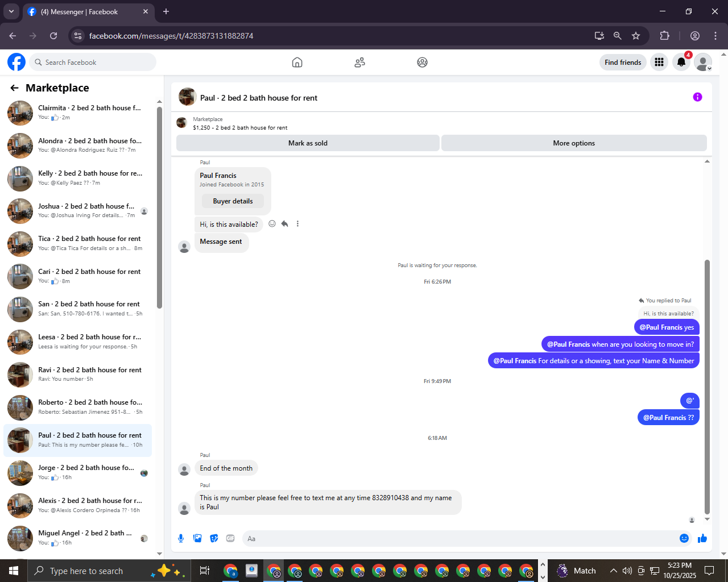This screenshot has width=728, height=582.
Task: Click the message containing number 8328910438
Action: 328,502
